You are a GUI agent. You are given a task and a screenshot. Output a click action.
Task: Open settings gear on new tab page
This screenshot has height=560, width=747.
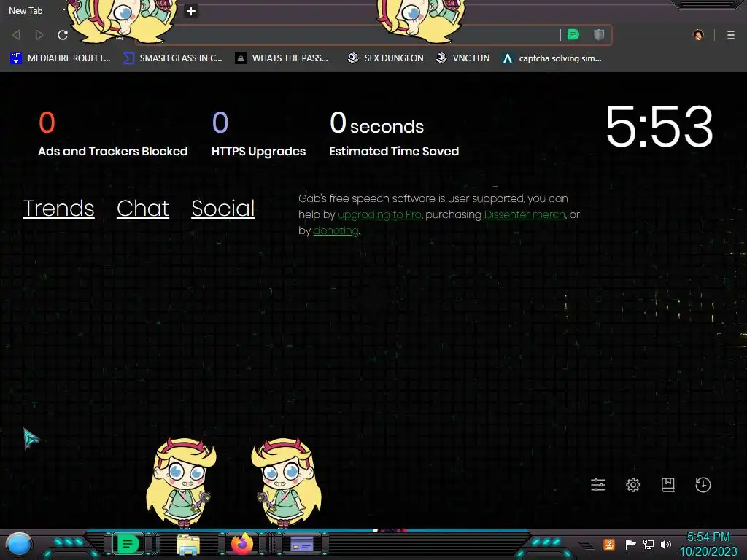tap(632, 485)
